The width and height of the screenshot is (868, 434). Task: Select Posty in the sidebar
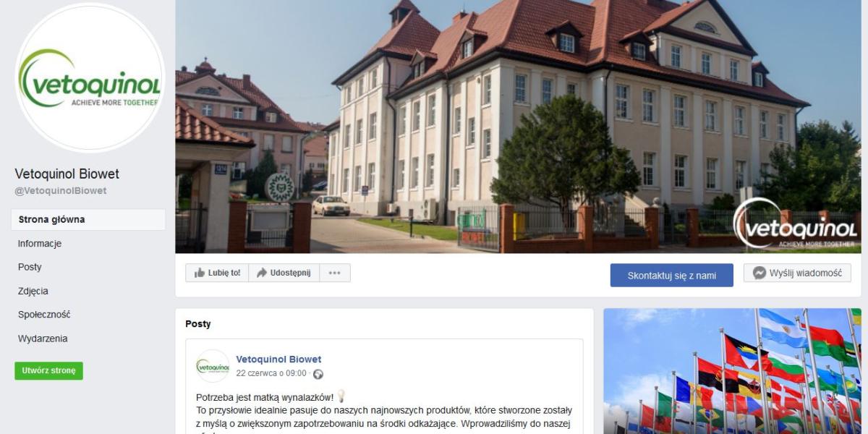coord(30,267)
